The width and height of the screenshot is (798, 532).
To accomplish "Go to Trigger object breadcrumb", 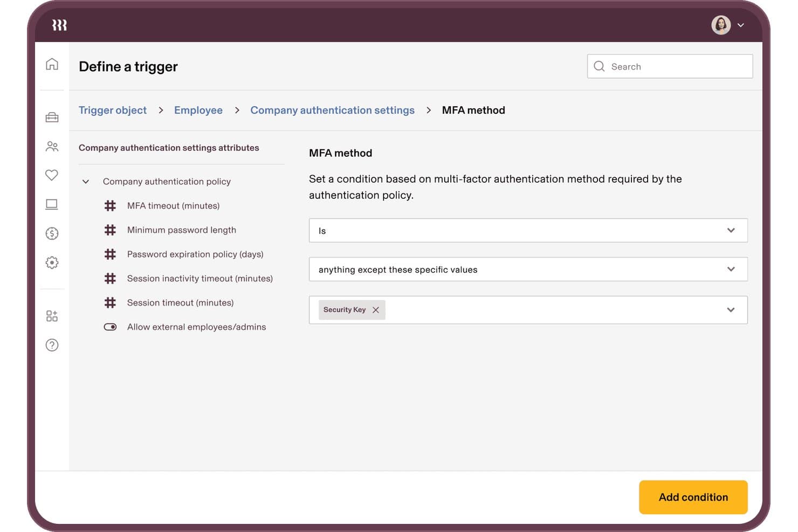I will 113,110.
